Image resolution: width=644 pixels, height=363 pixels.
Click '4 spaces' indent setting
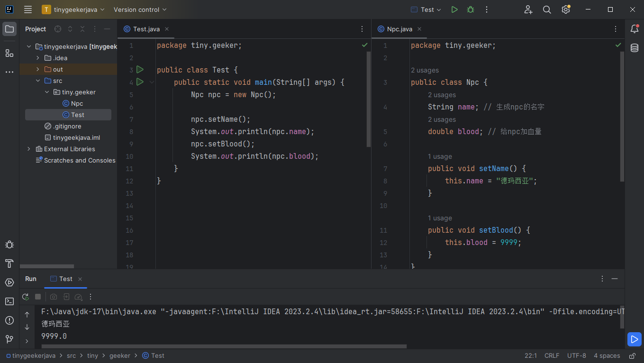(607, 355)
